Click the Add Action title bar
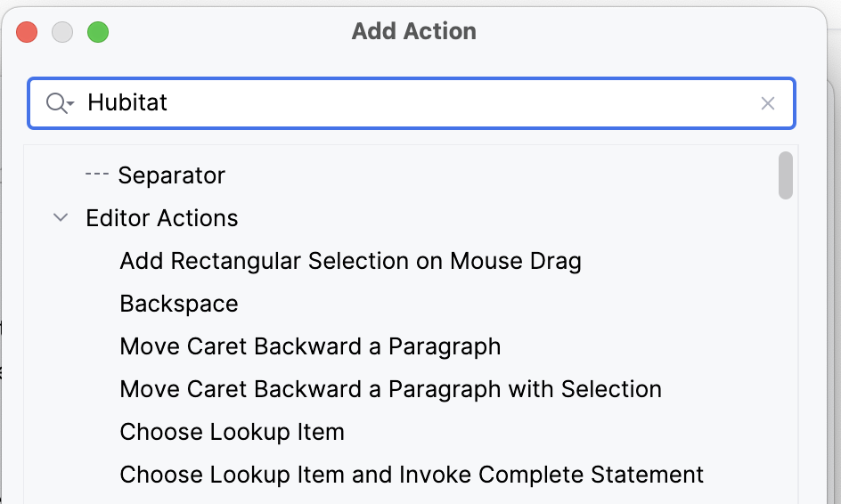This screenshot has height=504, width=841. 413,31
